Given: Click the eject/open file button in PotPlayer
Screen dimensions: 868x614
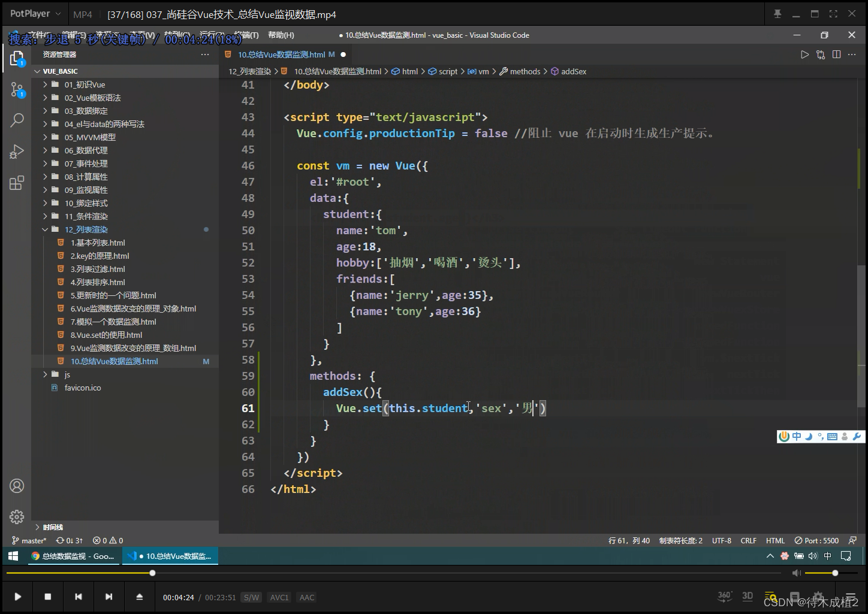Looking at the screenshot, I should point(139,597).
